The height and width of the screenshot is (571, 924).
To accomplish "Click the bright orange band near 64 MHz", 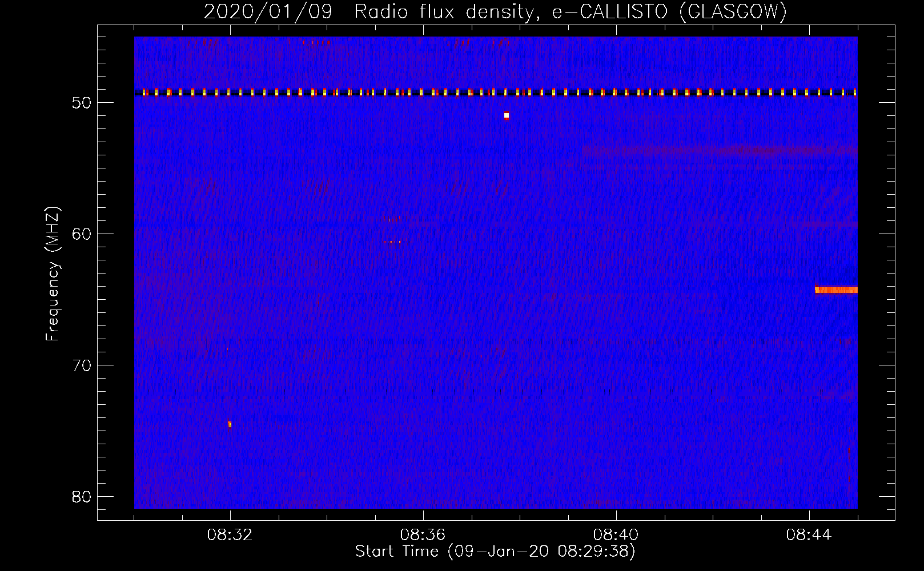I will (836, 290).
